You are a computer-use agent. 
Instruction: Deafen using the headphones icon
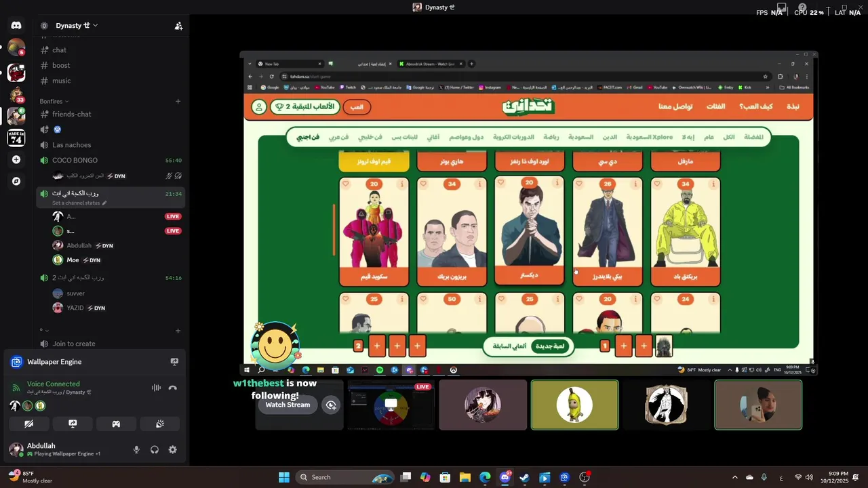click(155, 449)
